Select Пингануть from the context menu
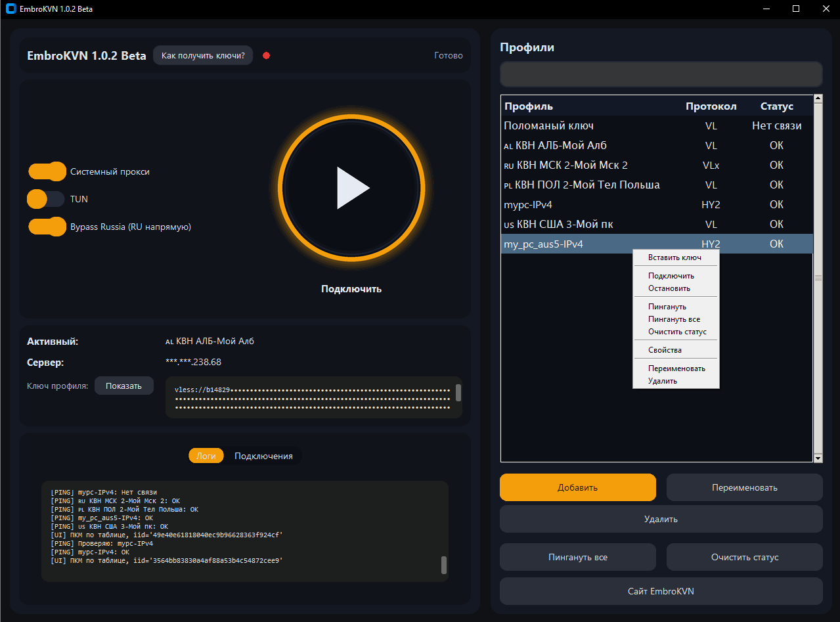 click(x=667, y=307)
